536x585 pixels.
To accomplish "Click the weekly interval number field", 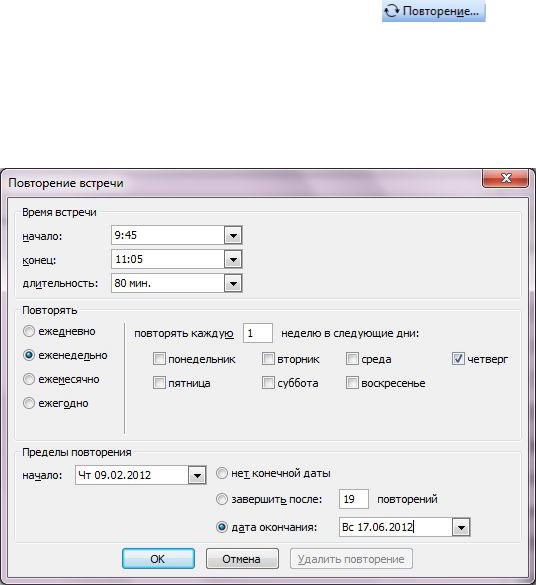I will 258,333.
